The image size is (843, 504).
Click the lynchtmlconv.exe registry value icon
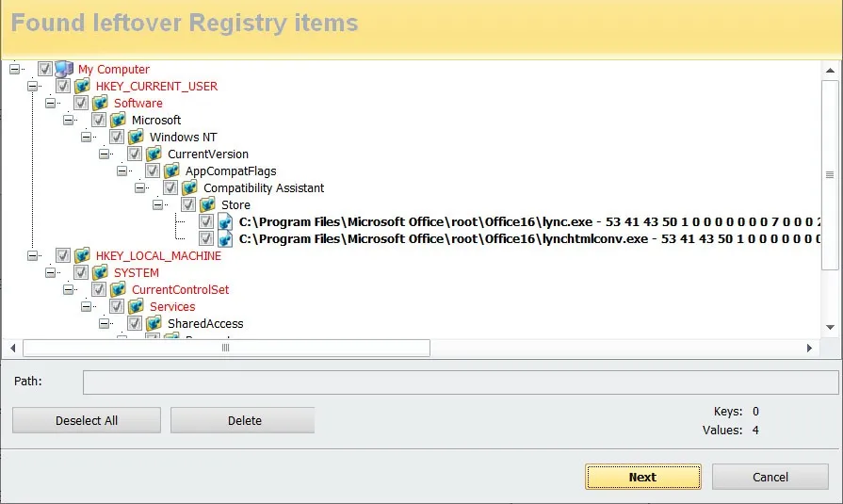point(225,238)
